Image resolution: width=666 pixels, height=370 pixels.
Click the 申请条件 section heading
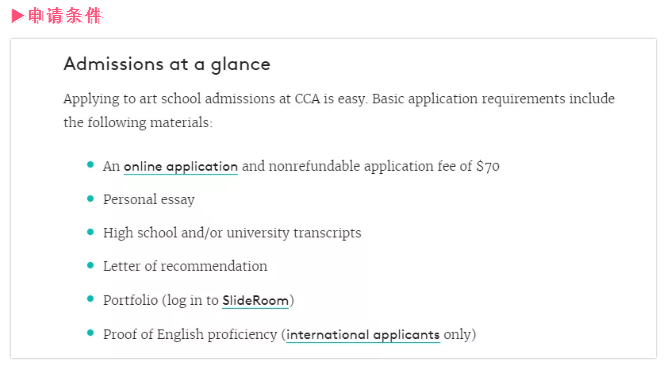click(65, 16)
